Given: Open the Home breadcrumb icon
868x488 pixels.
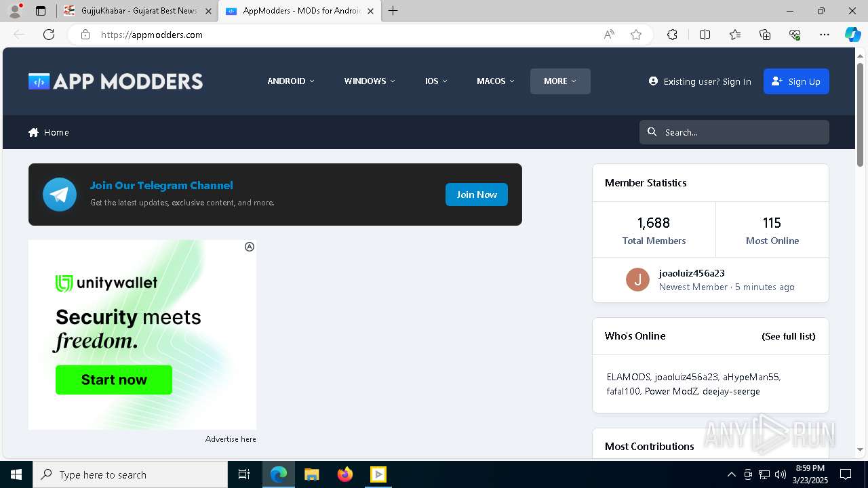Looking at the screenshot, I should 33,132.
